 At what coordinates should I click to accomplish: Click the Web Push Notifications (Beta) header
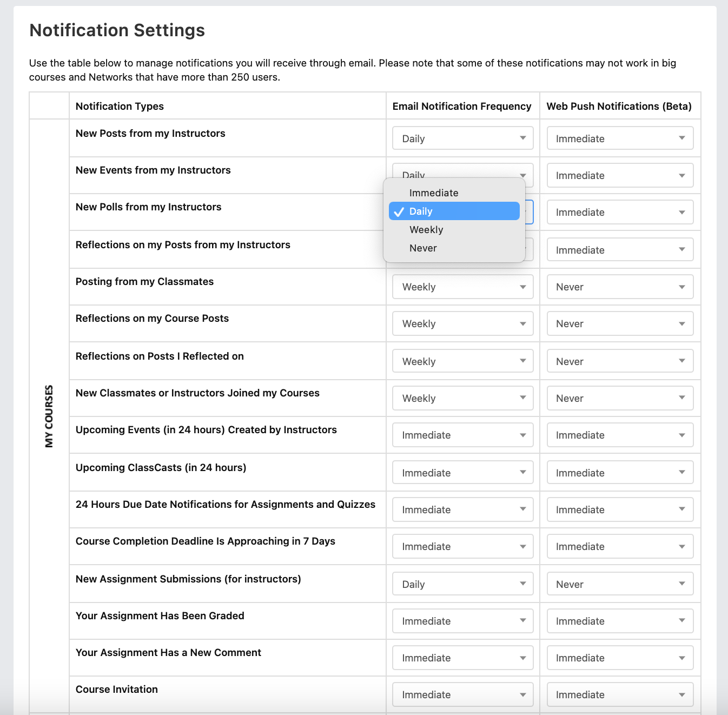coord(619,107)
